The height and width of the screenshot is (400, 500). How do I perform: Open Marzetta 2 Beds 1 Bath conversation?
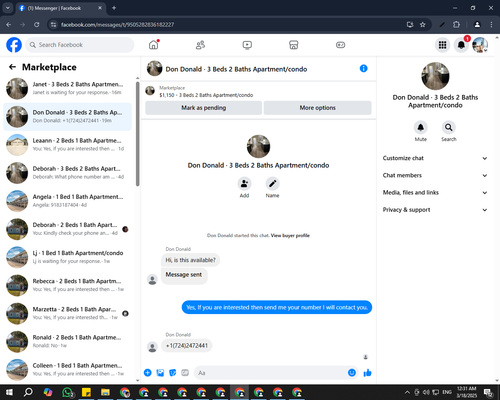[x=67, y=313]
